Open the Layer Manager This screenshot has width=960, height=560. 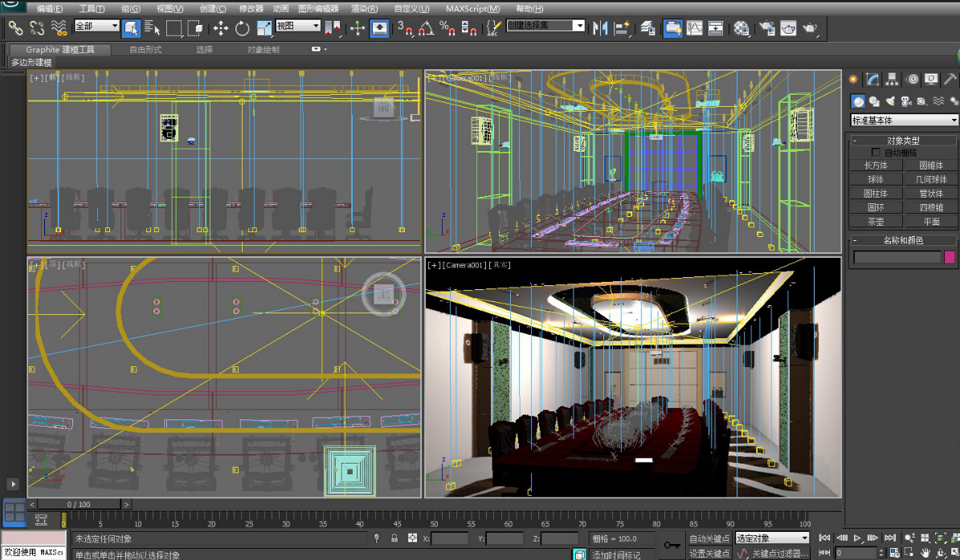click(647, 27)
